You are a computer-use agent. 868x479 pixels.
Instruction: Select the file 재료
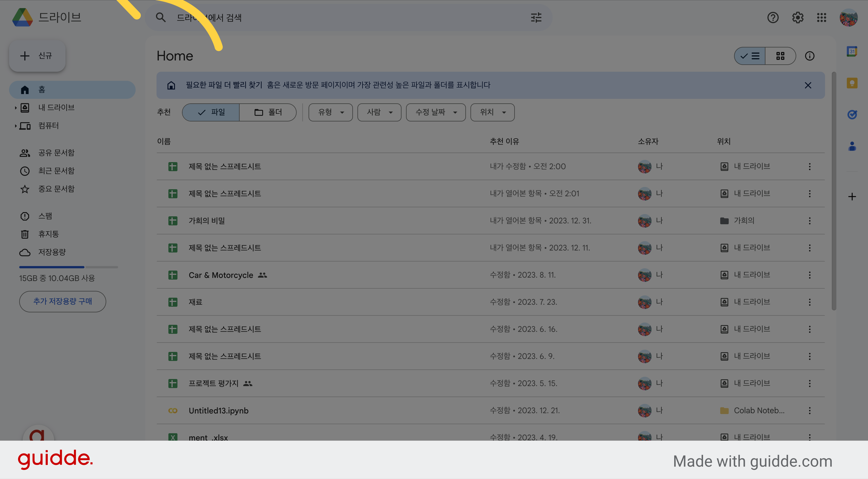point(491,302)
